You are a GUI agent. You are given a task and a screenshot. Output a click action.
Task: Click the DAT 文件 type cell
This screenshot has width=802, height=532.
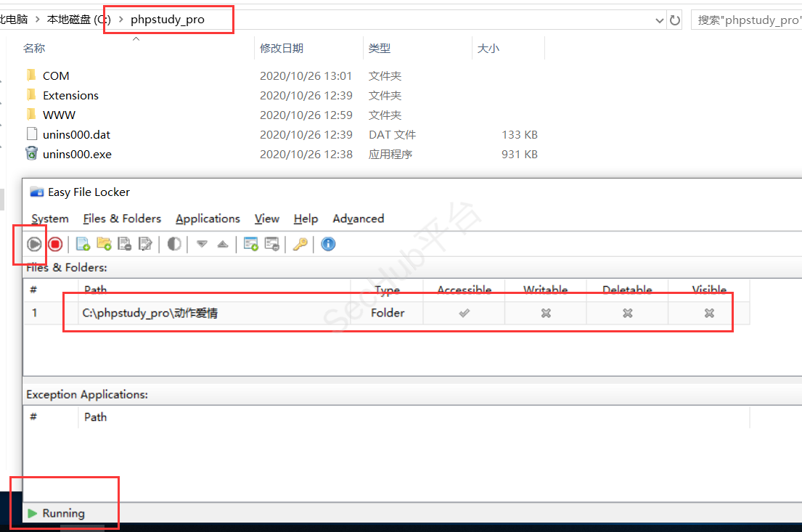coord(393,134)
